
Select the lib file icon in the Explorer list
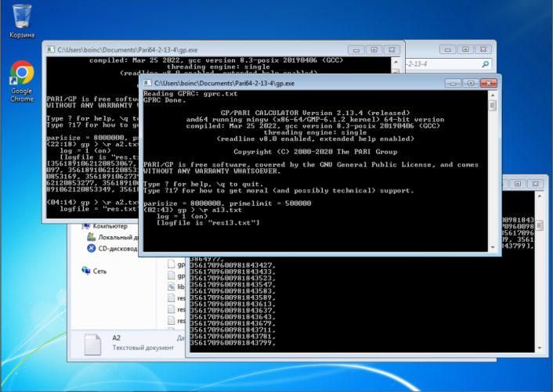click(171, 286)
